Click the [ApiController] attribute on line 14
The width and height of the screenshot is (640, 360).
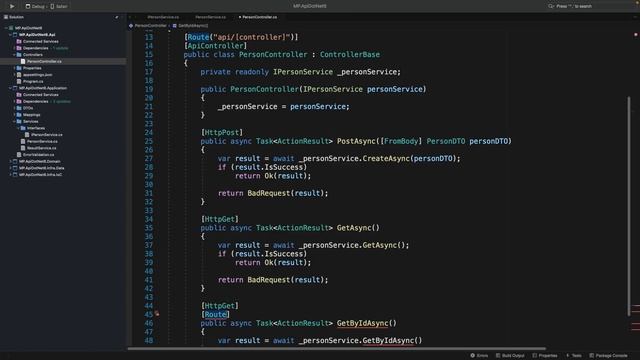click(x=216, y=46)
